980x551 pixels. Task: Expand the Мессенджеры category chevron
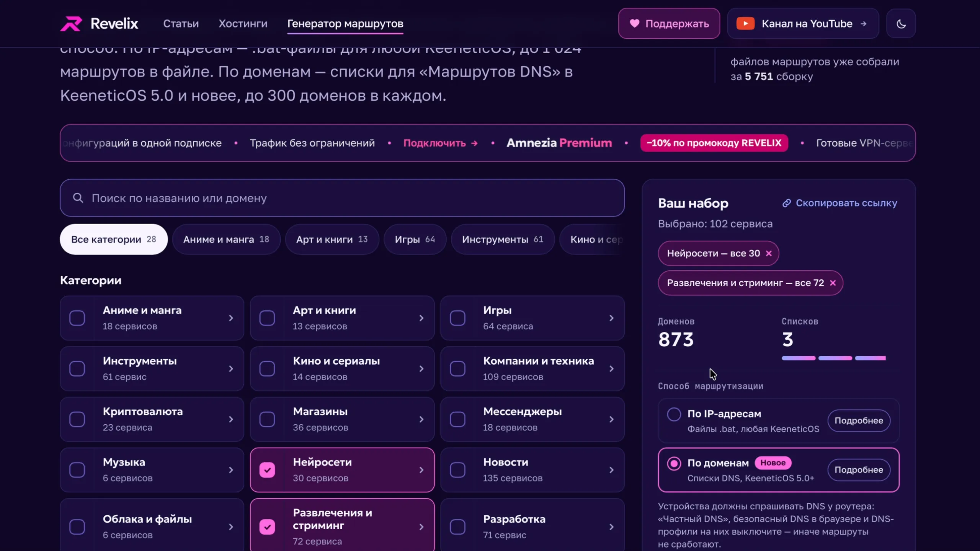(611, 419)
